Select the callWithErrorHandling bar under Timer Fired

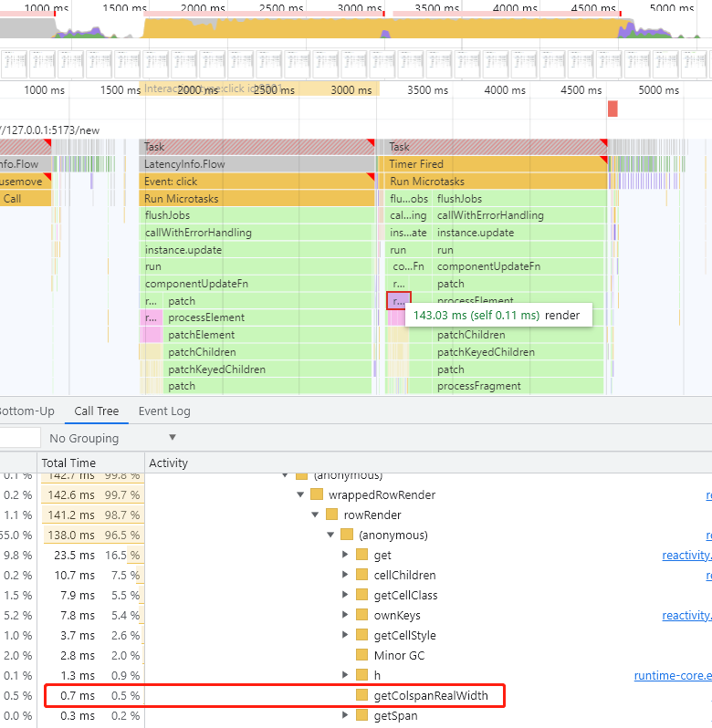[518, 215]
